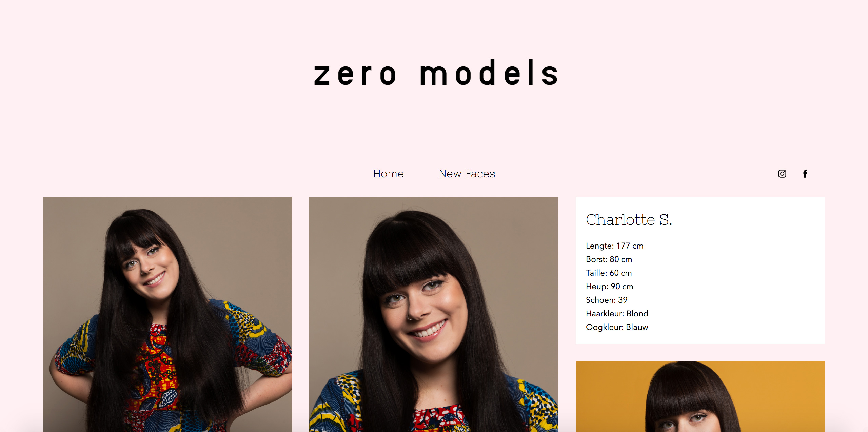
Task: Click the Oogkleur: Blauw text line
Action: coord(617,327)
